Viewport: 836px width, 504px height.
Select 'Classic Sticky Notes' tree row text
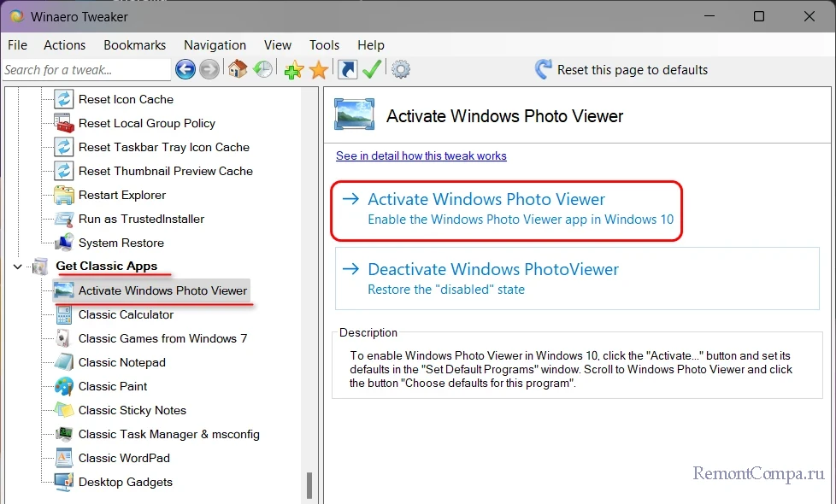[132, 410]
